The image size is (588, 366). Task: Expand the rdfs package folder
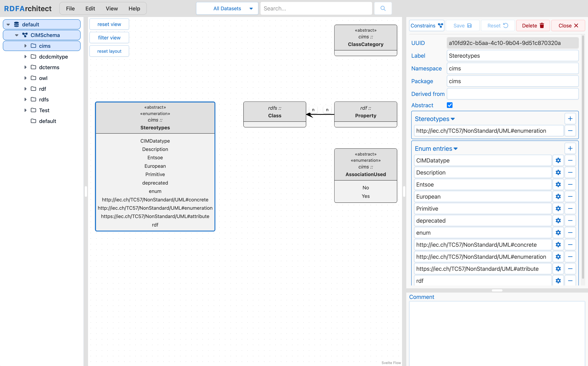click(x=25, y=99)
